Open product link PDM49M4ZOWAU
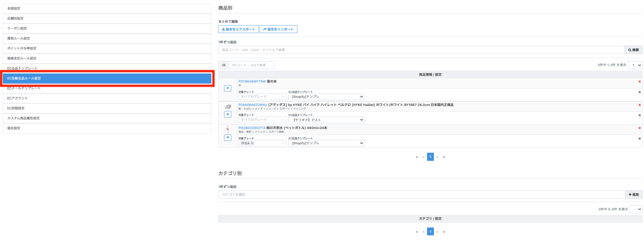 253,105
